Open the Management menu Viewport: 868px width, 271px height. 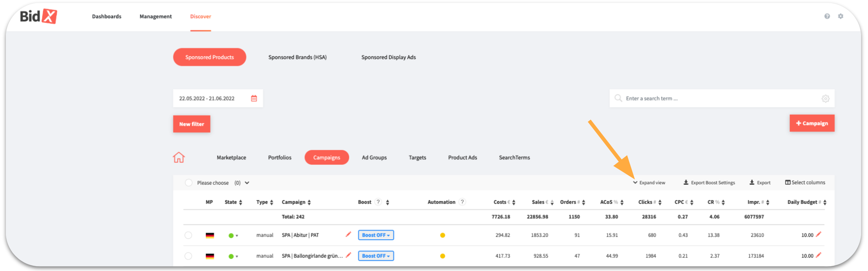[156, 16]
